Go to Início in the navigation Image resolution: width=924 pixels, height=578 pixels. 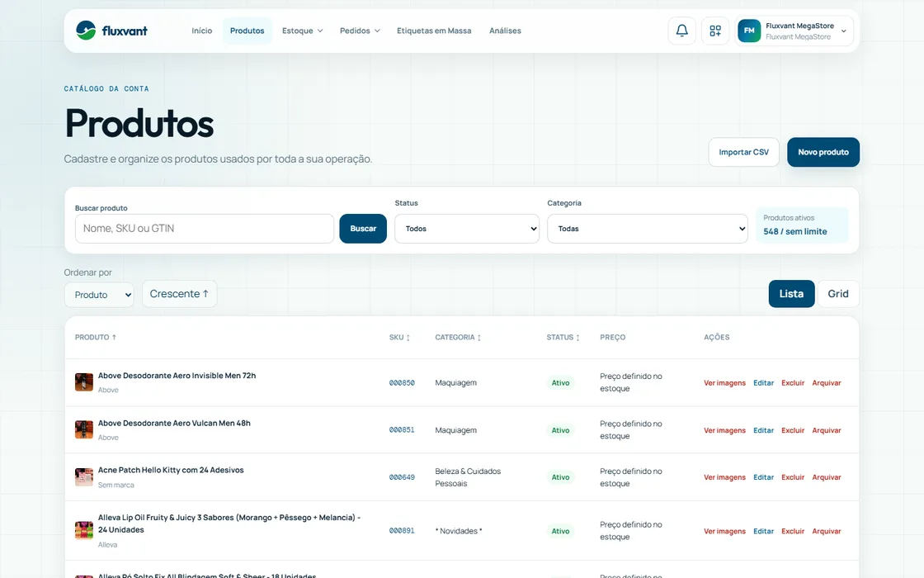click(201, 31)
